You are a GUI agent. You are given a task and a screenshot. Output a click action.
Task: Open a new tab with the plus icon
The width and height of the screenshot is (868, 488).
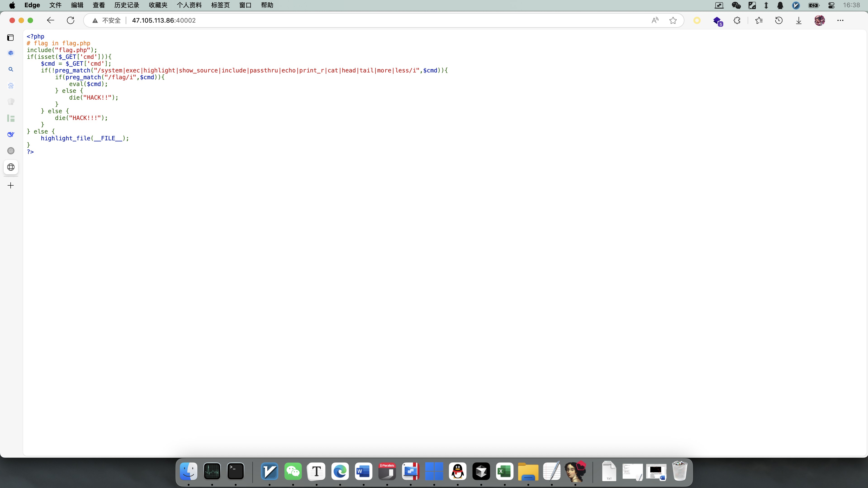coord(11,185)
